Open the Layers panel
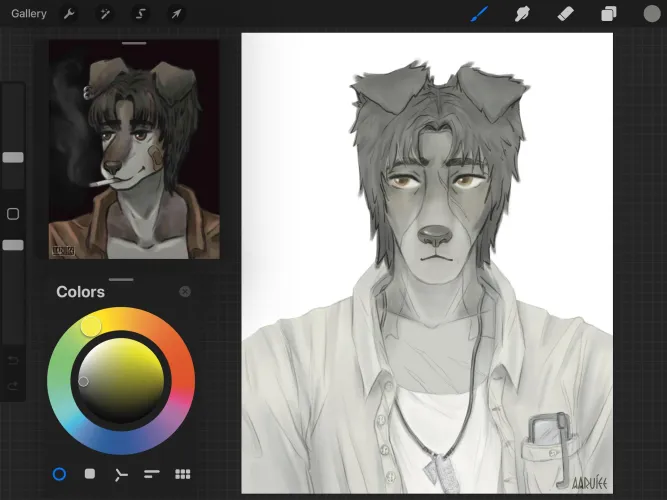This screenshot has height=500, width=667. pos(608,14)
